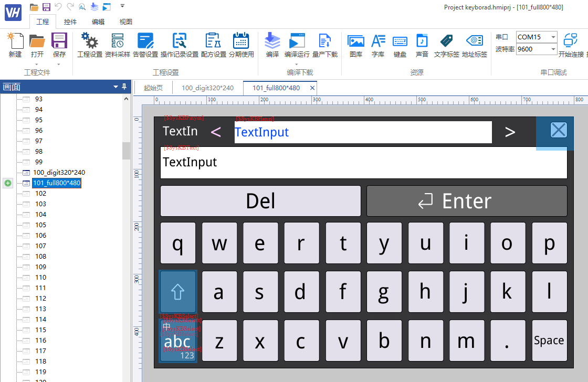Open the 文字标签 text label tool
The height and width of the screenshot is (382, 588).
[446, 45]
